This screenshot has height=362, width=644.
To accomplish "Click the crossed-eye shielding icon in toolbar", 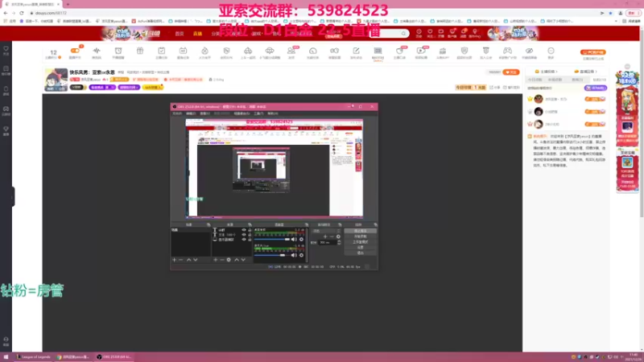I will coord(529,51).
